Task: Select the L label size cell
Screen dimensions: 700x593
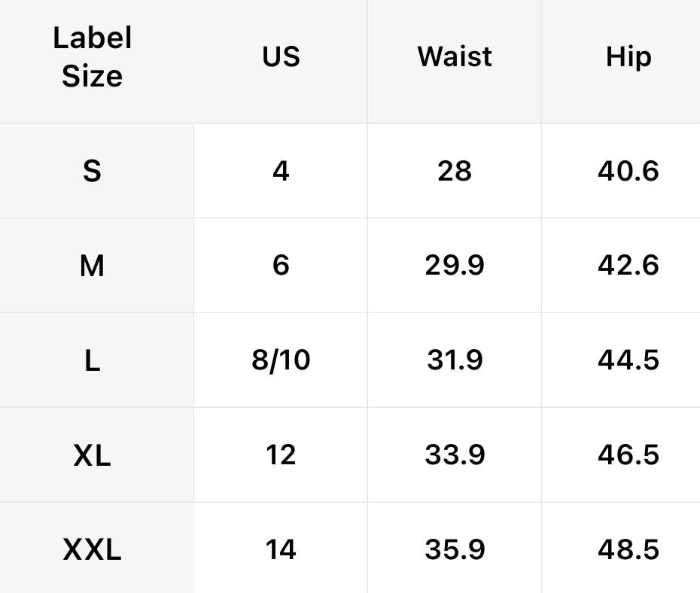Action: point(92,360)
